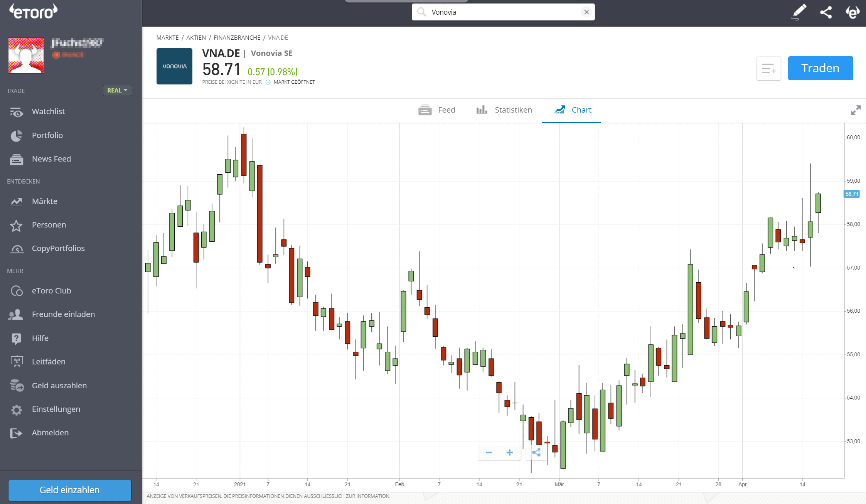Click the Vonovia company logo
The image size is (866, 504).
click(174, 66)
